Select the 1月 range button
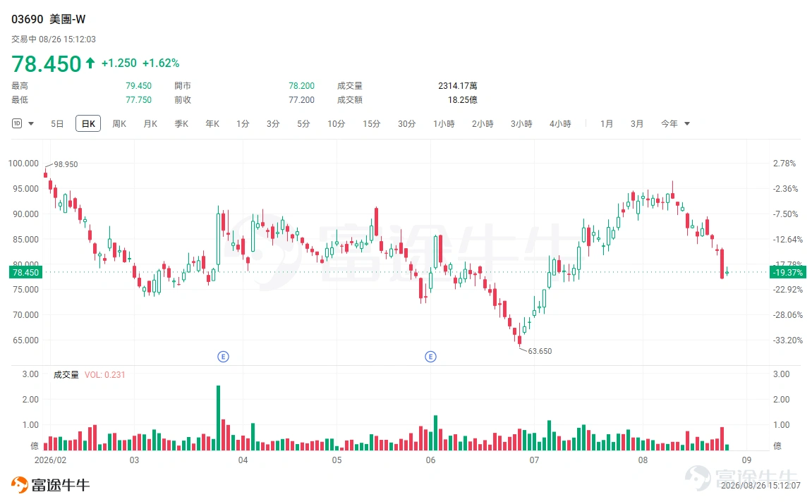Image resolution: width=812 pixels, height=504 pixels. click(x=607, y=123)
